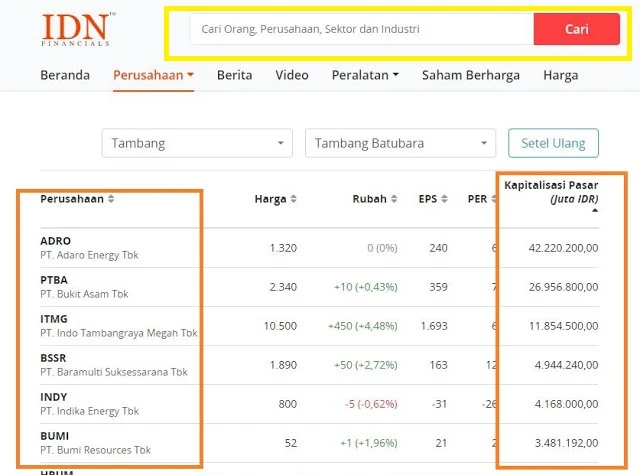The width and height of the screenshot is (640, 475).
Task: Click ADRO change value 0 (0%)
Action: 382,248
